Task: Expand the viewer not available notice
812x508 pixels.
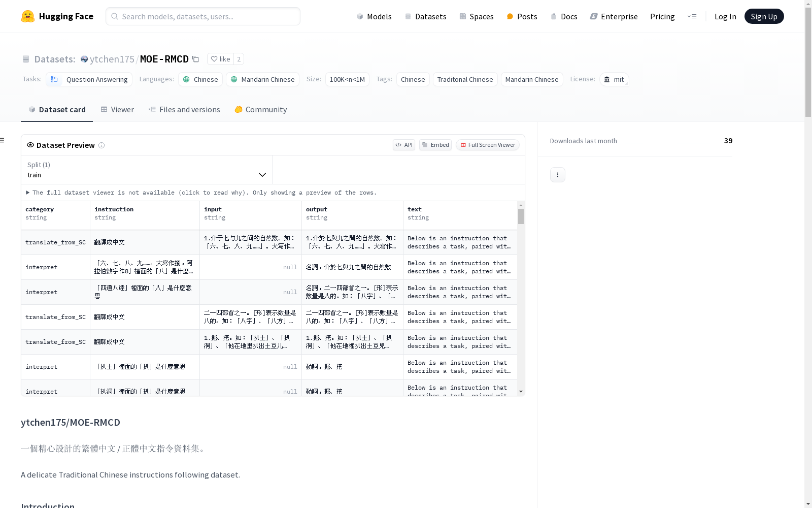Action: pyautogui.click(x=201, y=193)
